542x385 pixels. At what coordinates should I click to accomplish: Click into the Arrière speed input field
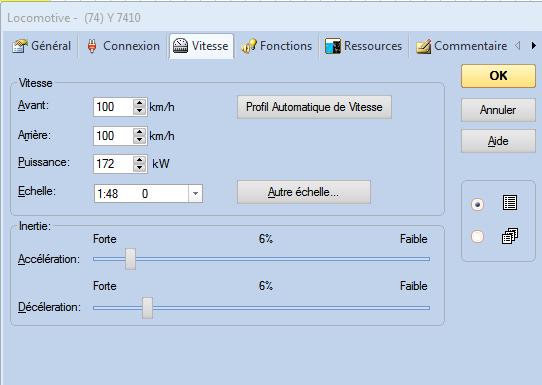point(113,136)
